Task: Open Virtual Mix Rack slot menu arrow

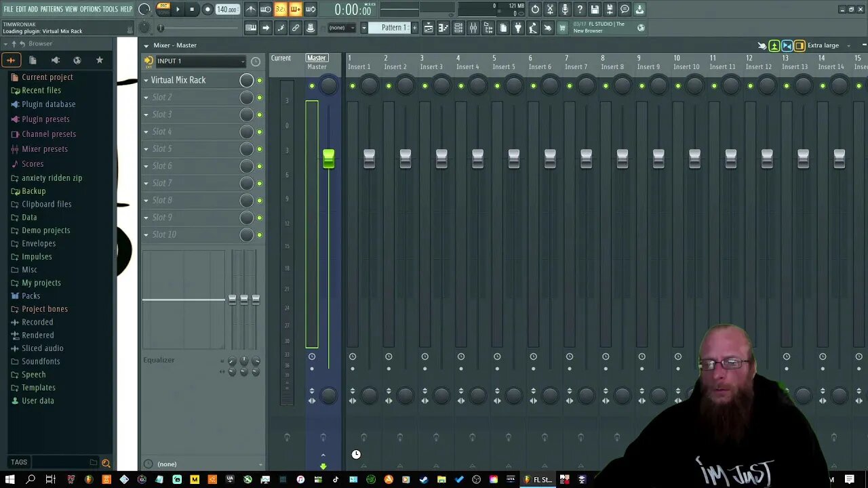Action: pos(146,80)
